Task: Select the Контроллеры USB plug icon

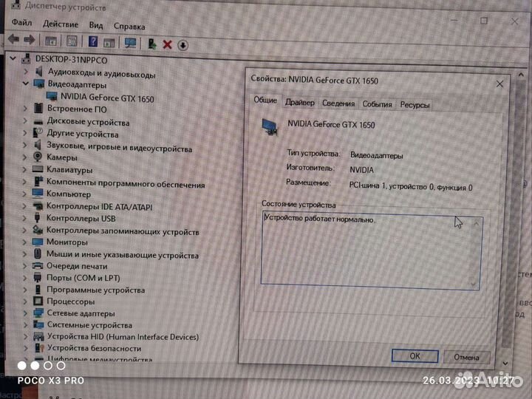Action: 38,217
